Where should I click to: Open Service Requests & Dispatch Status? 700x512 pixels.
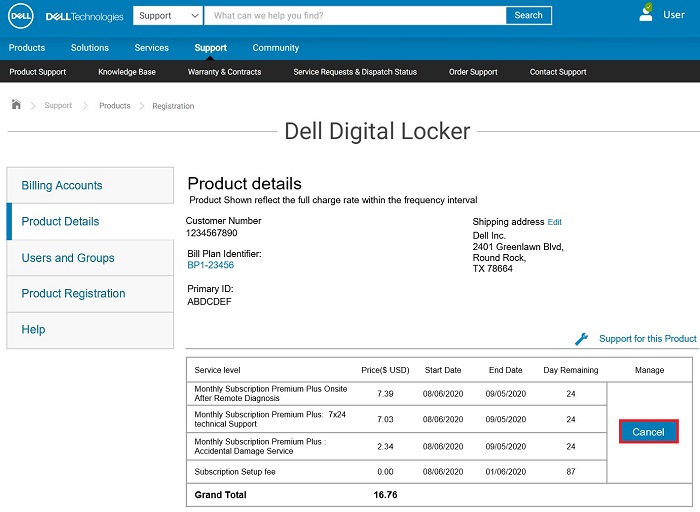click(x=355, y=72)
